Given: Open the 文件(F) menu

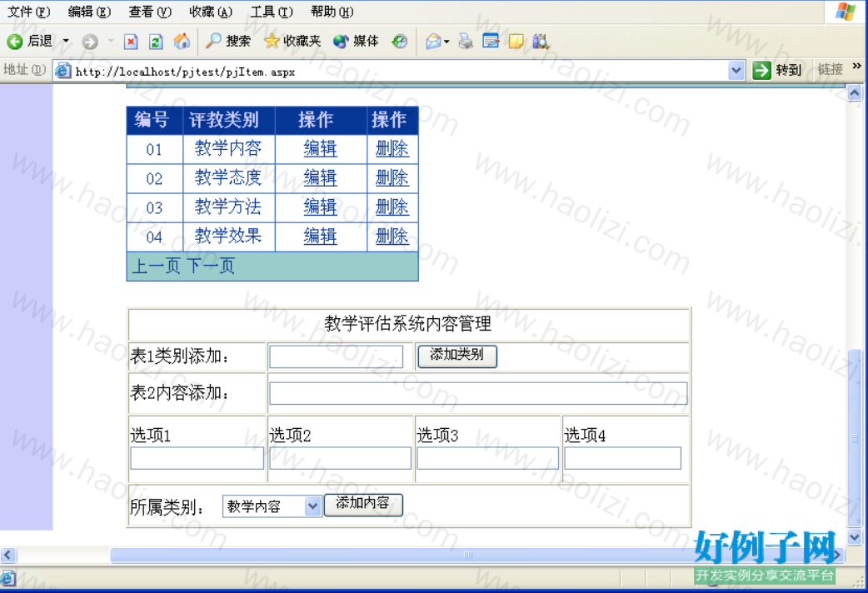Looking at the screenshot, I should tap(29, 12).
